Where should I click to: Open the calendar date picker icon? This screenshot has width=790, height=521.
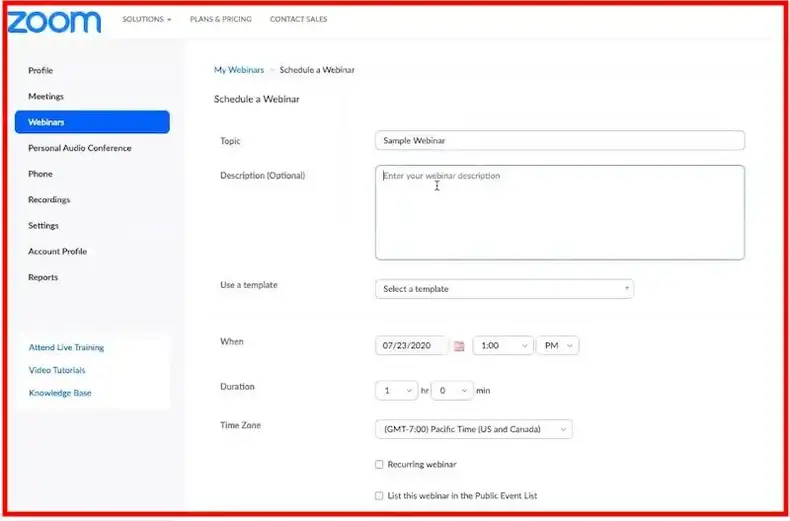459,346
